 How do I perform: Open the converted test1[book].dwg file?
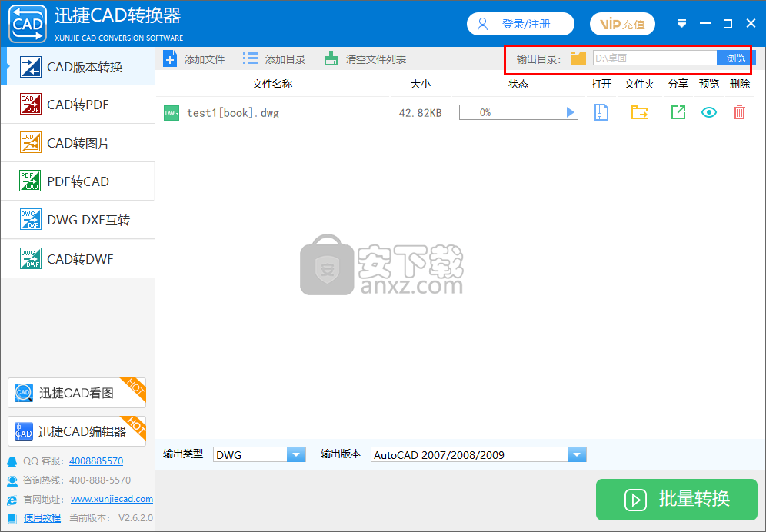(x=601, y=112)
